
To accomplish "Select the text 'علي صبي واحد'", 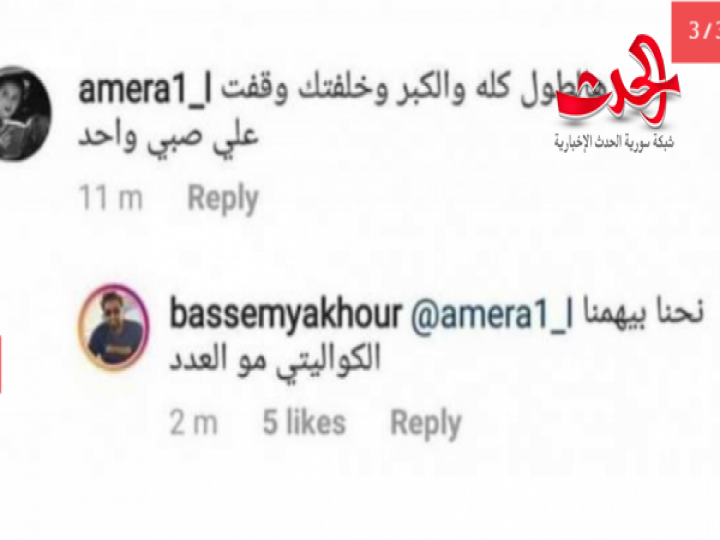I will pyautogui.click(x=169, y=137).
